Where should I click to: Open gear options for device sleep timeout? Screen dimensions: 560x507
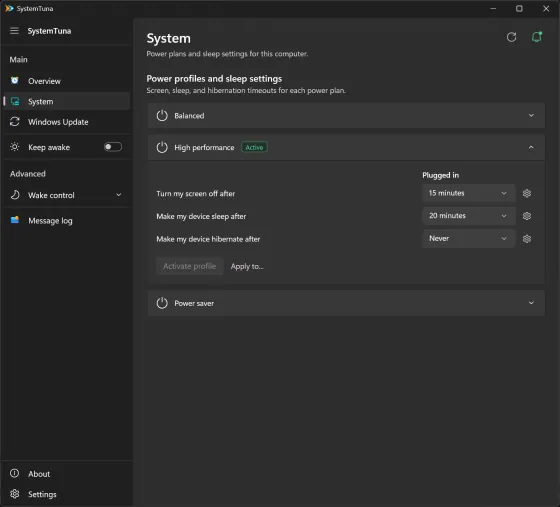coord(527,216)
